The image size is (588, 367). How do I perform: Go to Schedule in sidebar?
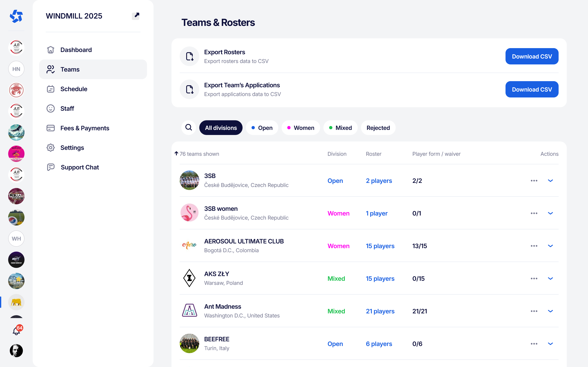(x=74, y=89)
